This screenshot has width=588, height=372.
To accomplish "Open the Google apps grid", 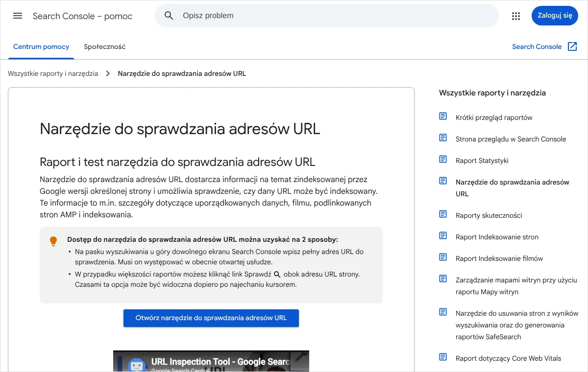I will [x=516, y=16].
